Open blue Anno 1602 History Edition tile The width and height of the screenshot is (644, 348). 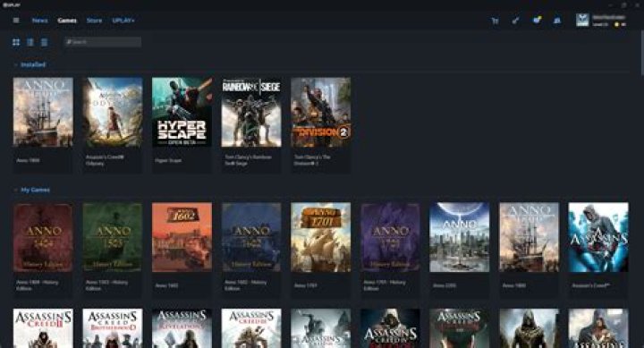251,250
